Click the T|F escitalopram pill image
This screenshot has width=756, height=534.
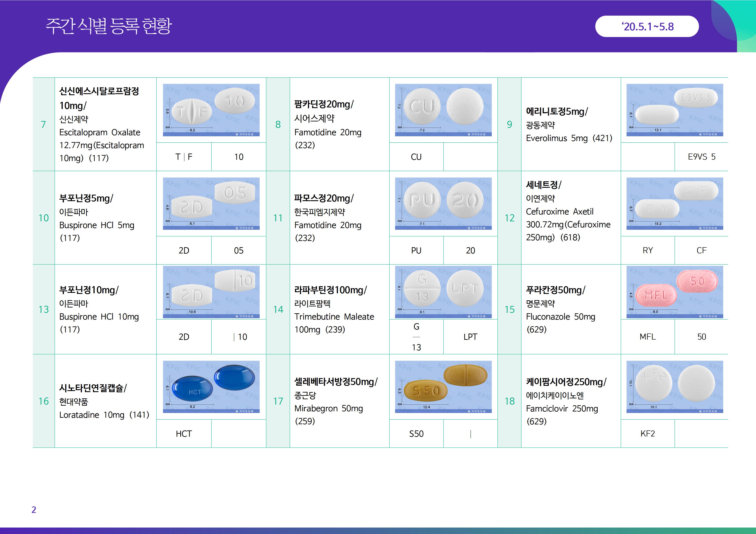pyautogui.click(x=211, y=110)
